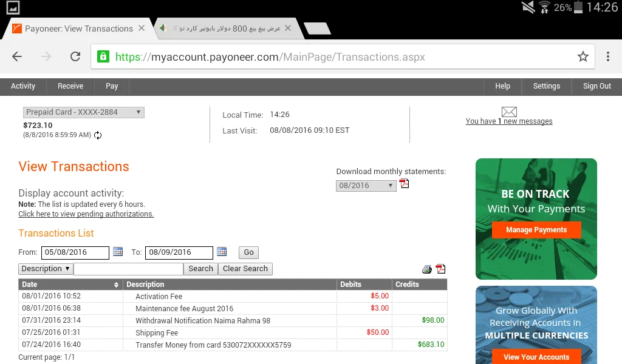Sort transactions by the Date column arrows

[x=116, y=285]
